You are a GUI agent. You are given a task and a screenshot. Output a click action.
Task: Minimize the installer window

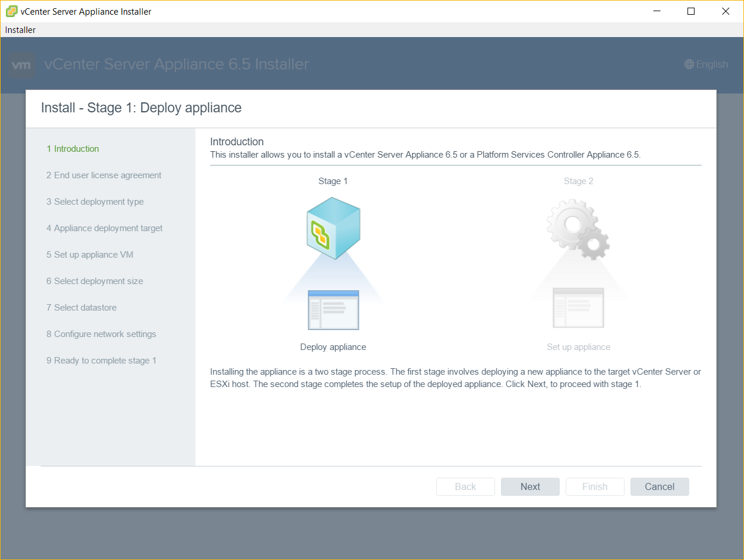657,11
